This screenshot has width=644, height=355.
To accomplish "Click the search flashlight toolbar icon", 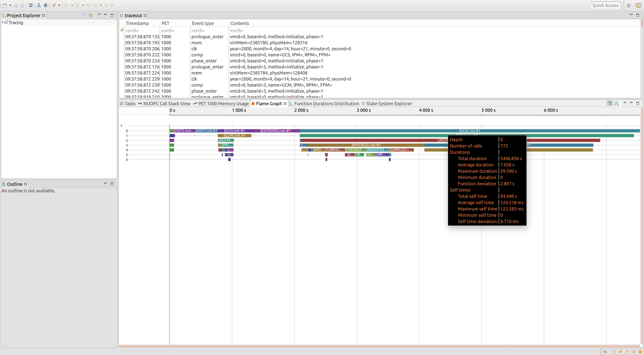I will tap(54, 5).
